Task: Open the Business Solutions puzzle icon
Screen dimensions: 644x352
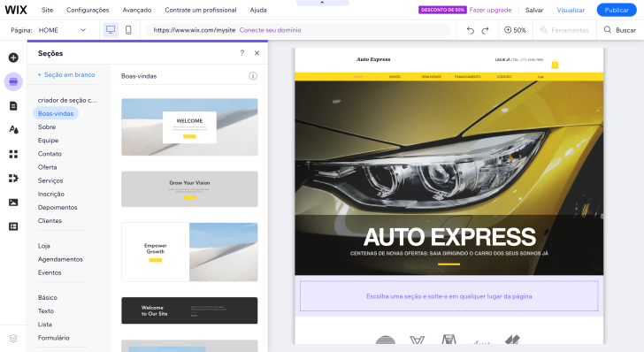Action: (x=13, y=179)
